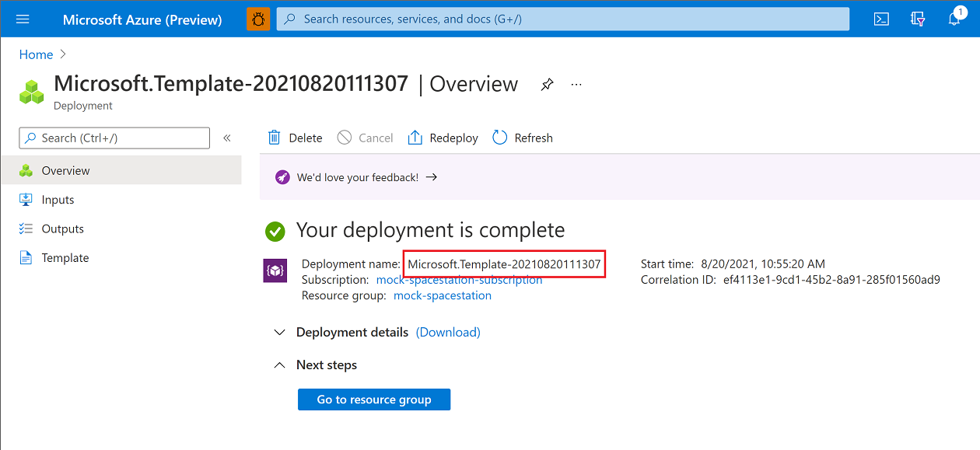Click the Refresh toolbar button label
This screenshot has width=980, height=450.
(x=534, y=138)
